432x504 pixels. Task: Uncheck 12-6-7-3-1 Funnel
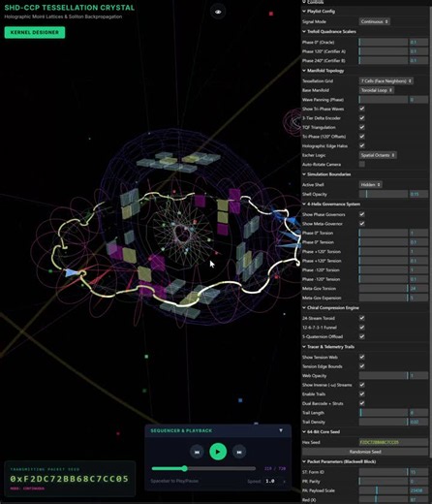pos(362,328)
